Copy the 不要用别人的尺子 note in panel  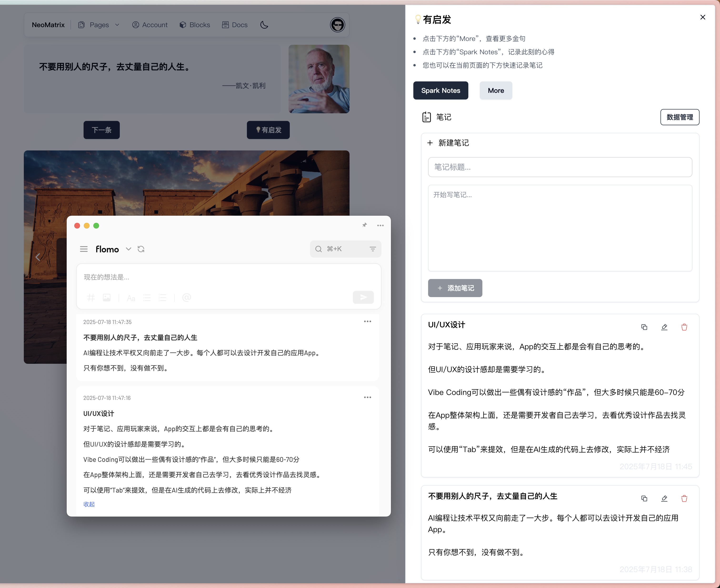click(644, 498)
